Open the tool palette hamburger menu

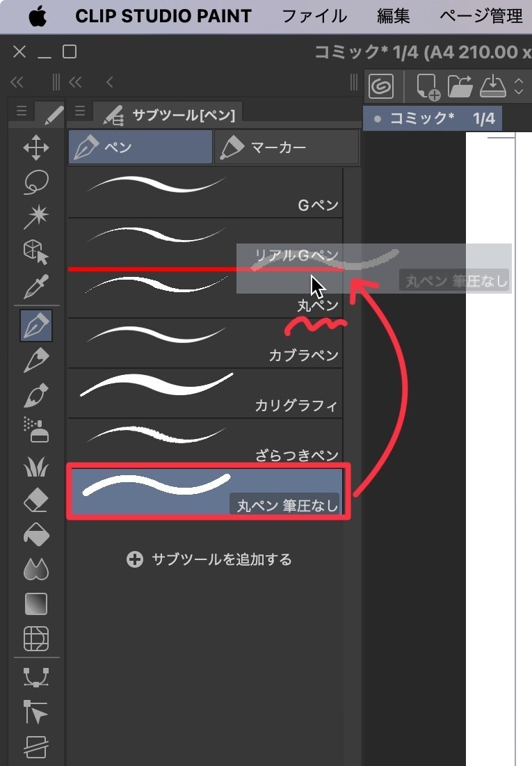pyautogui.click(x=21, y=111)
